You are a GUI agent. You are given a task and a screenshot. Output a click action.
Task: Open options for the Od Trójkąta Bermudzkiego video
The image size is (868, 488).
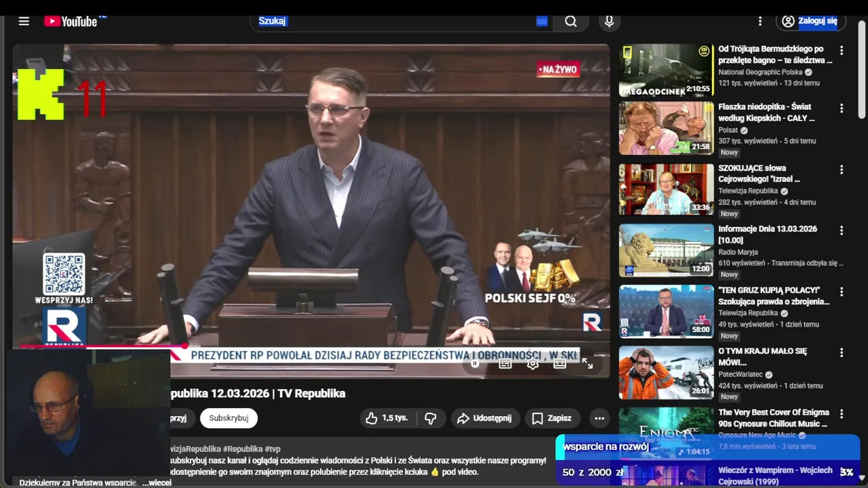click(842, 50)
